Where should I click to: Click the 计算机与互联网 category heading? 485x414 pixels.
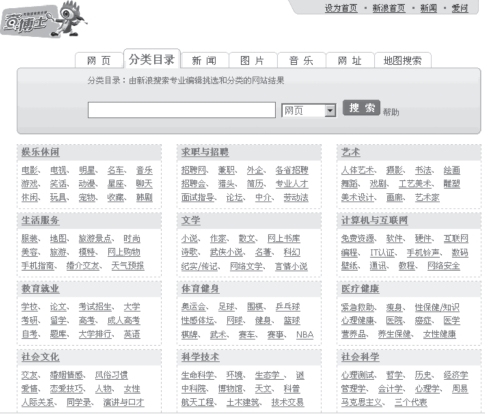pos(374,220)
